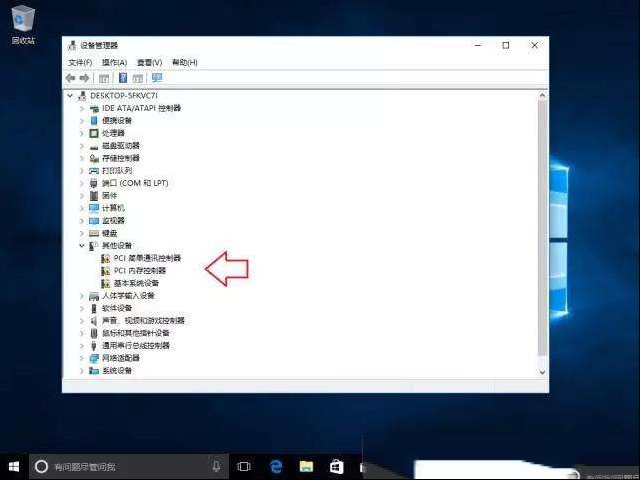Viewport: 640px width, 480px height.
Task: Open the 操作(A) menu
Action: coord(114,62)
